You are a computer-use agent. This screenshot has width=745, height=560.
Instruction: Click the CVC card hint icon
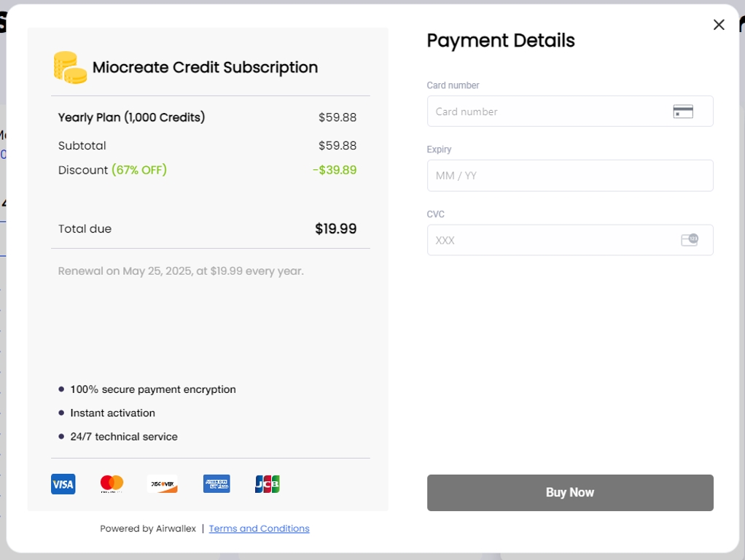point(689,240)
